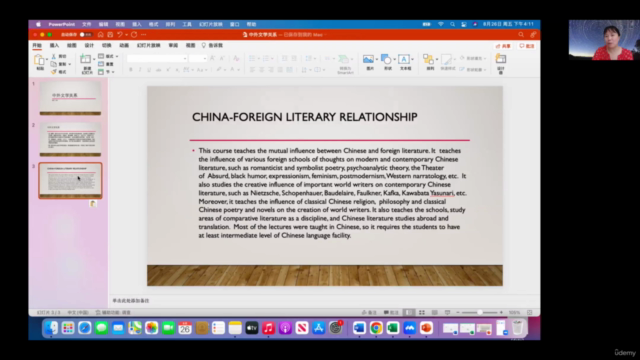Click the Shapes insert icon
The height and width of the screenshot is (360, 640).
[x=385, y=60]
